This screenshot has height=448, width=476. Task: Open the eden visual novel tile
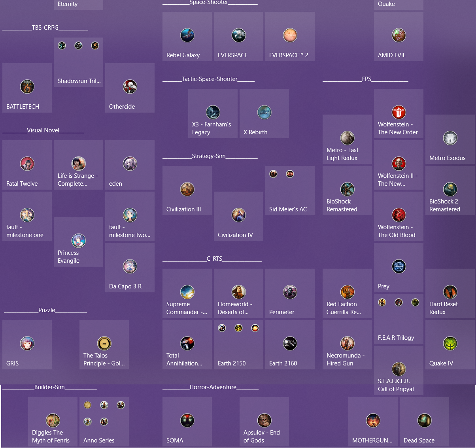(130, 165)
